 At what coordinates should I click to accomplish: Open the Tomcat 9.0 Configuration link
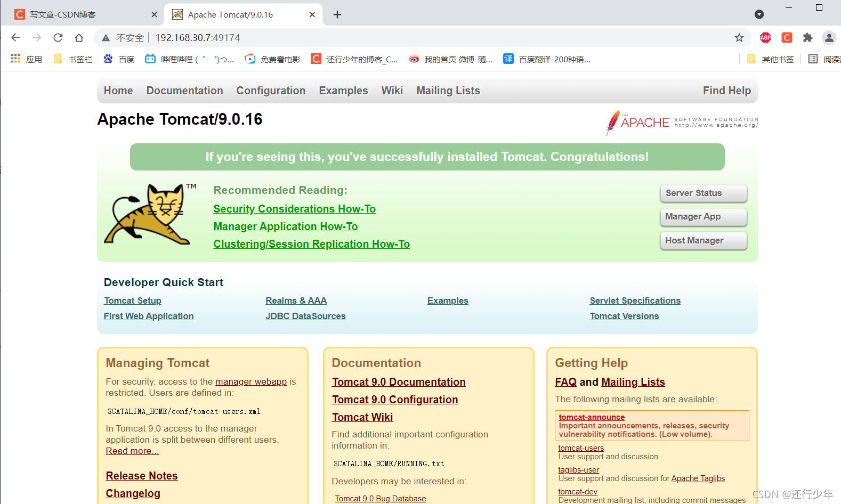coord(395,400)
